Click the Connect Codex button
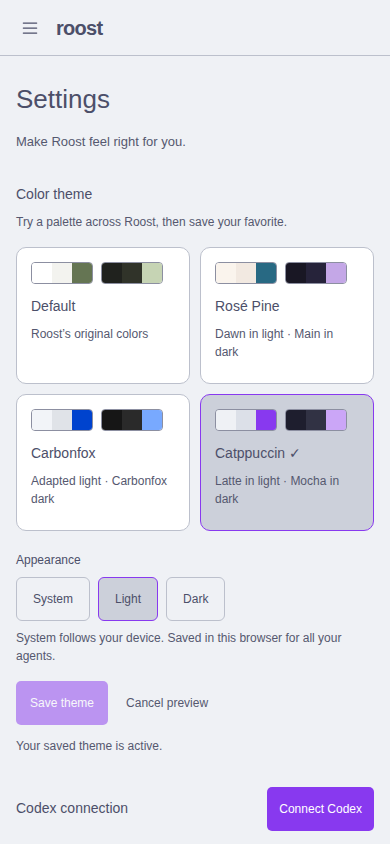The width and height of the screenshot is (390, 844). click(x=320, y=809)
